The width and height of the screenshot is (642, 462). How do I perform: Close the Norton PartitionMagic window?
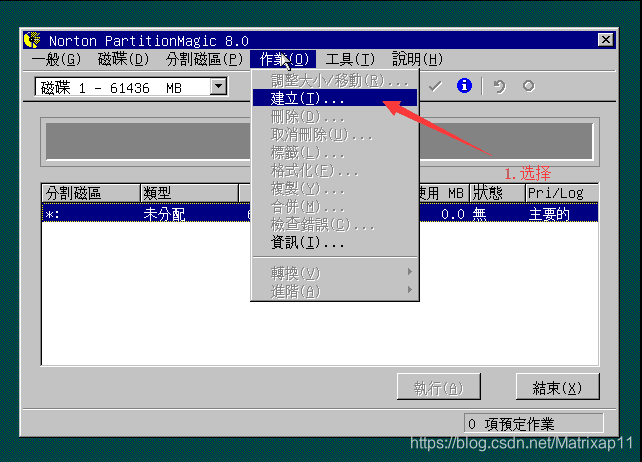click(605, 40)
